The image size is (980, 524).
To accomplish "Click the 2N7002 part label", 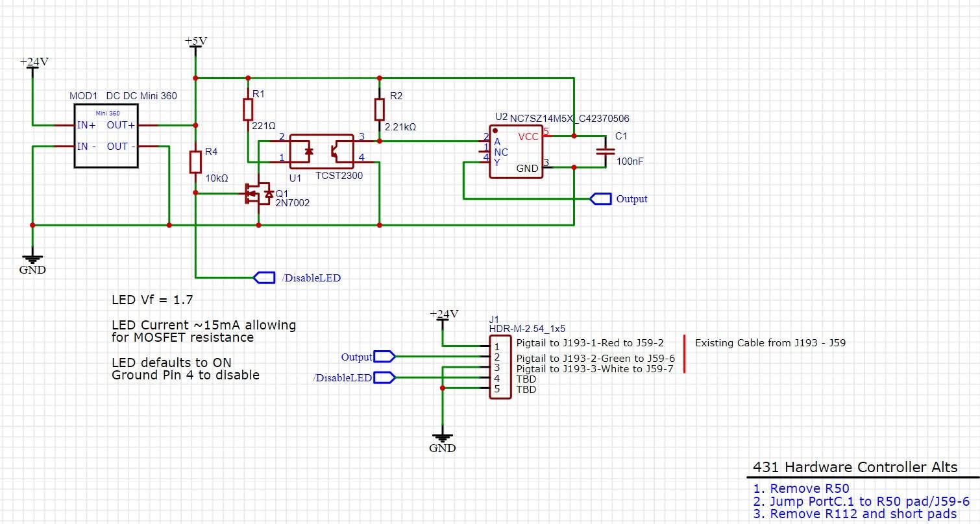I will coord(293,203).
